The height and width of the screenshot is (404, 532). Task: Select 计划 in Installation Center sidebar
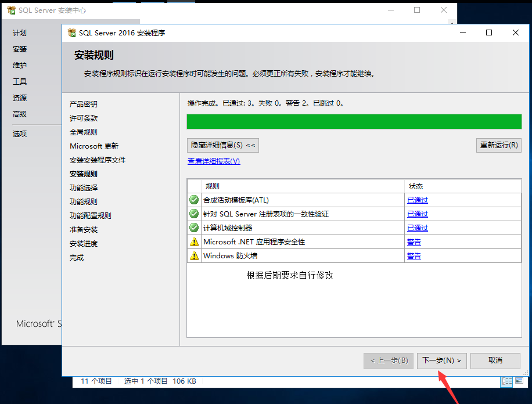pyautogui.click(x=20, y=33)
